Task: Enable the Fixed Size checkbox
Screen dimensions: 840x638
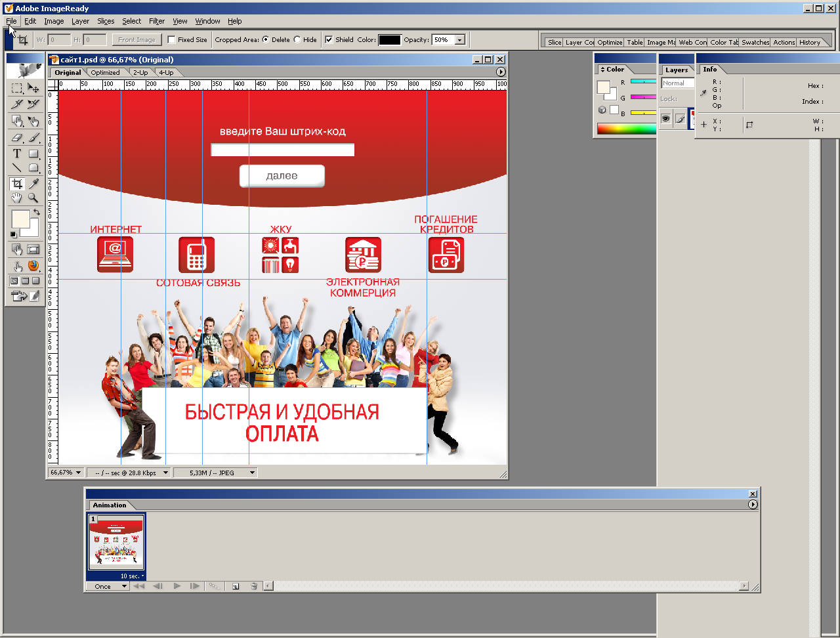Action: click(172, 39)
